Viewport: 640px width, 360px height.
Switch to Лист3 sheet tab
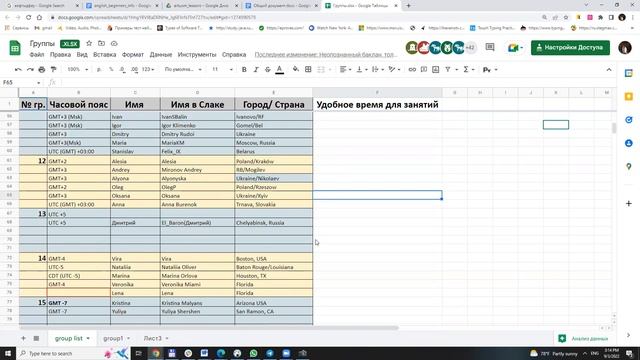(153, 338)
